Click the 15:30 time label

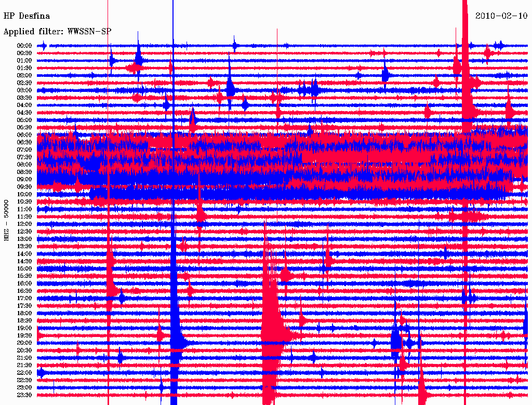point(24,276)
